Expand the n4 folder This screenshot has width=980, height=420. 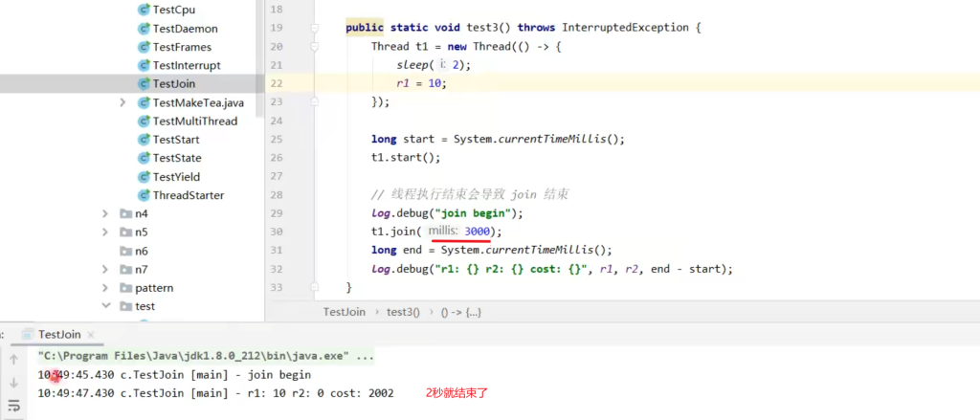[x=105, y=213]
